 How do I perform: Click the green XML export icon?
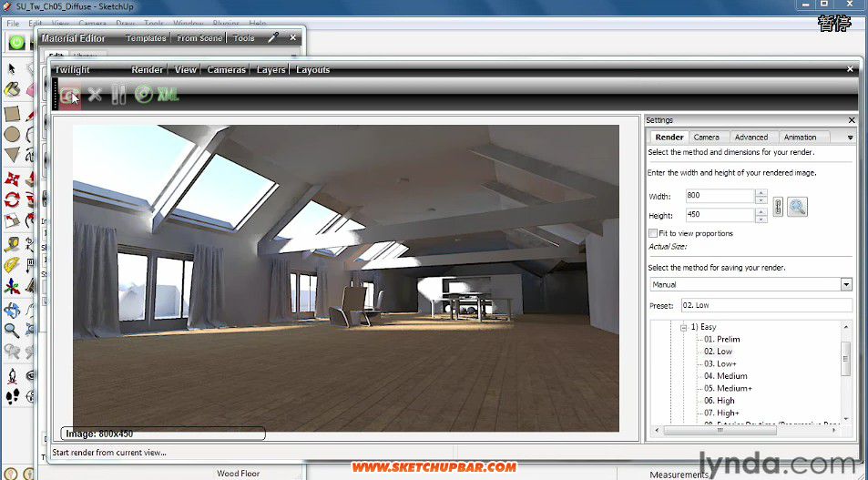click(168, 96)
